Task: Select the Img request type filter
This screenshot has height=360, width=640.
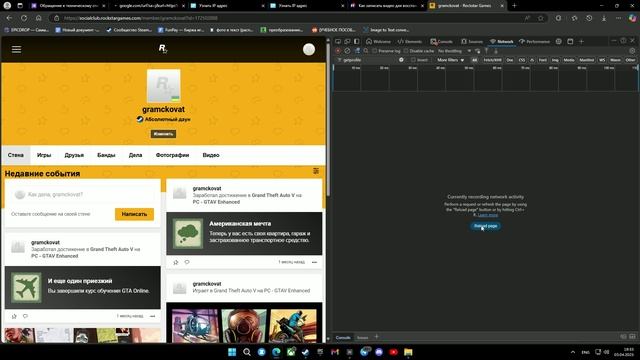Action: coord(555,60)
